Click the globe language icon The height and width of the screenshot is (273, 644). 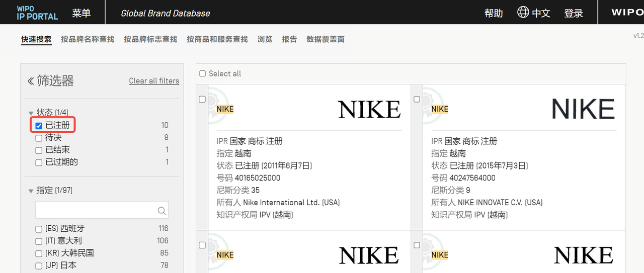click(523, 13)
